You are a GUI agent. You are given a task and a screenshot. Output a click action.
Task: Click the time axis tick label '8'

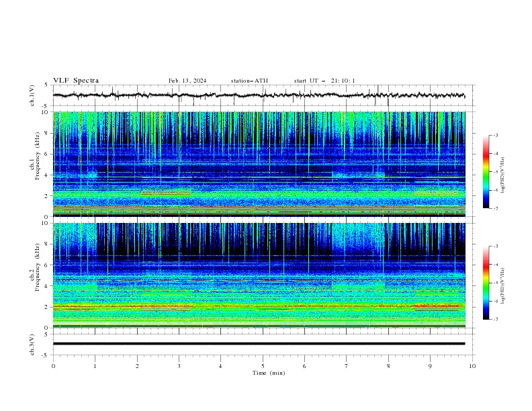click(388, 366)
